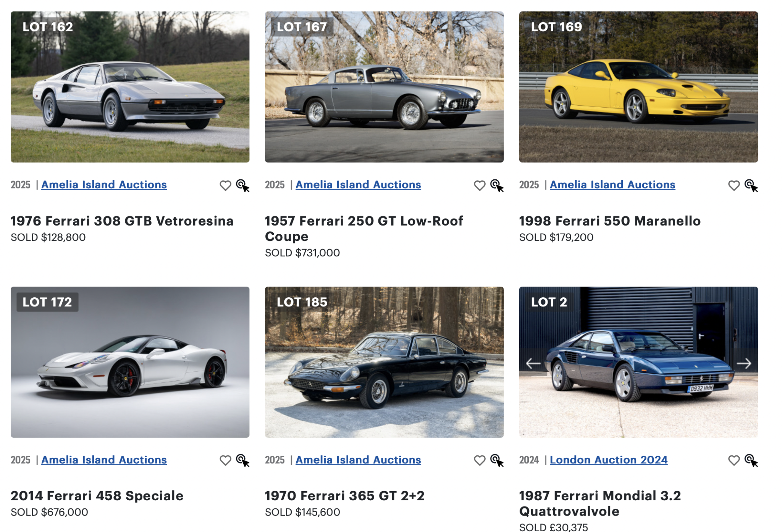Click heart icon for Mondial 3.2 Quattrovalvole
The width and height of the screenshot is (782, 532).
(734, 460)
